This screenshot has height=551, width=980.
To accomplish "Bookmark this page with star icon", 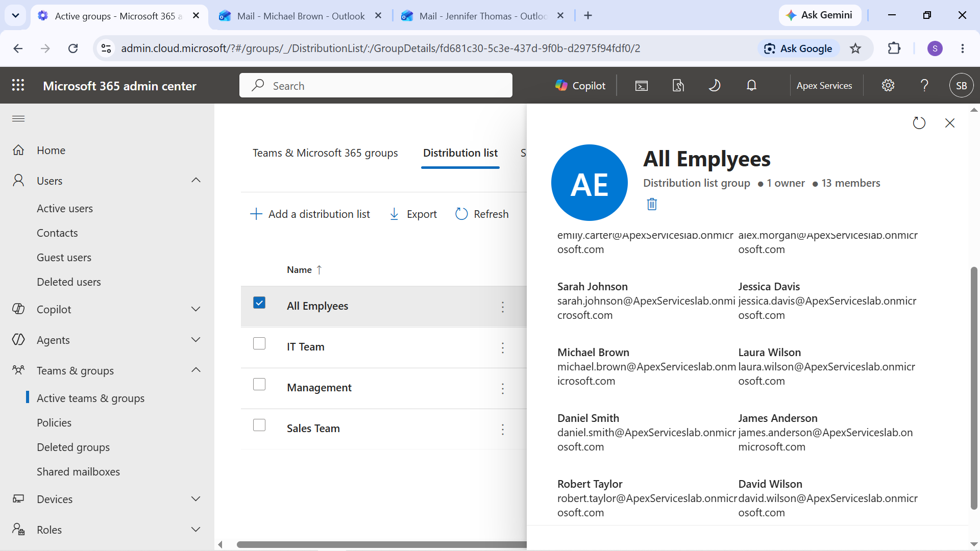I will (855, 48).
